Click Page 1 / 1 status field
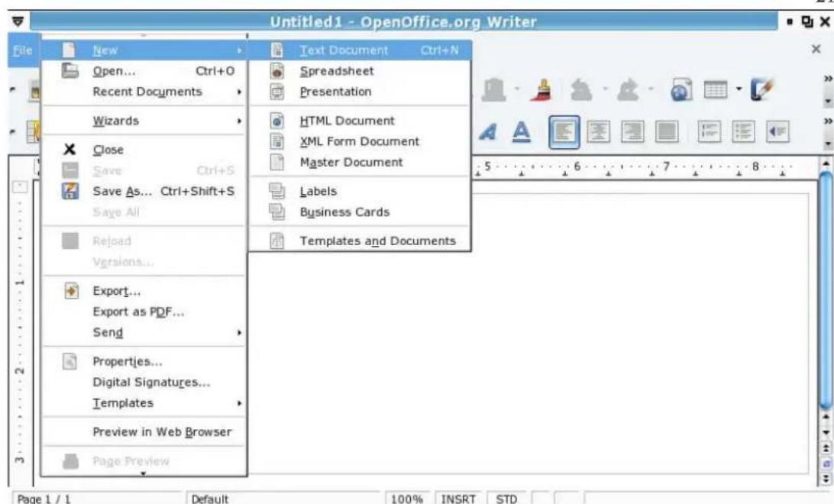The width and height of the screenshot is (834, 504). [x=97, y=498]
